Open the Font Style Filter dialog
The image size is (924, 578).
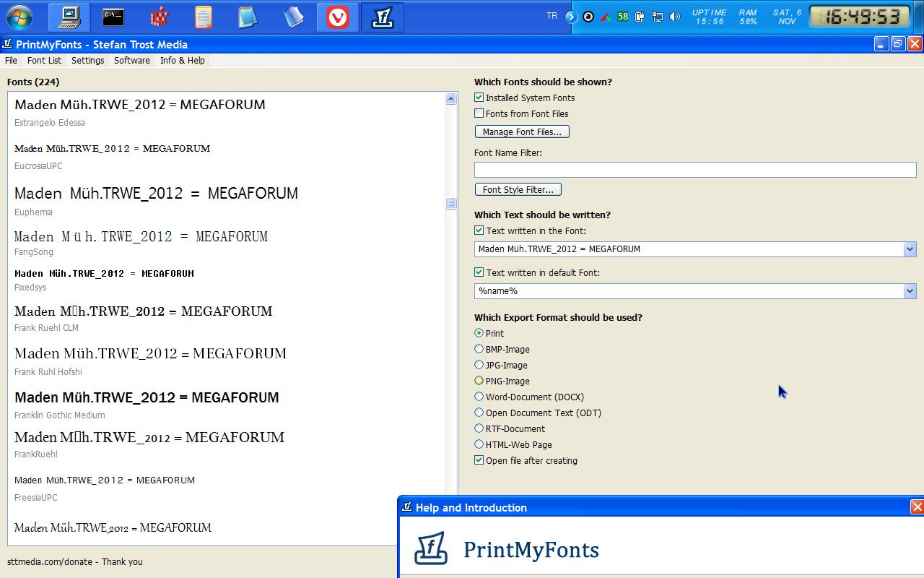click(x=518, y=189)
